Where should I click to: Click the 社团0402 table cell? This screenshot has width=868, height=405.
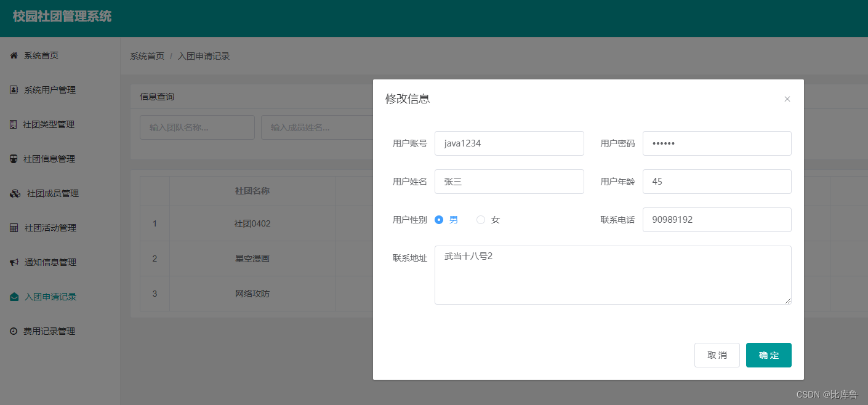252,223
